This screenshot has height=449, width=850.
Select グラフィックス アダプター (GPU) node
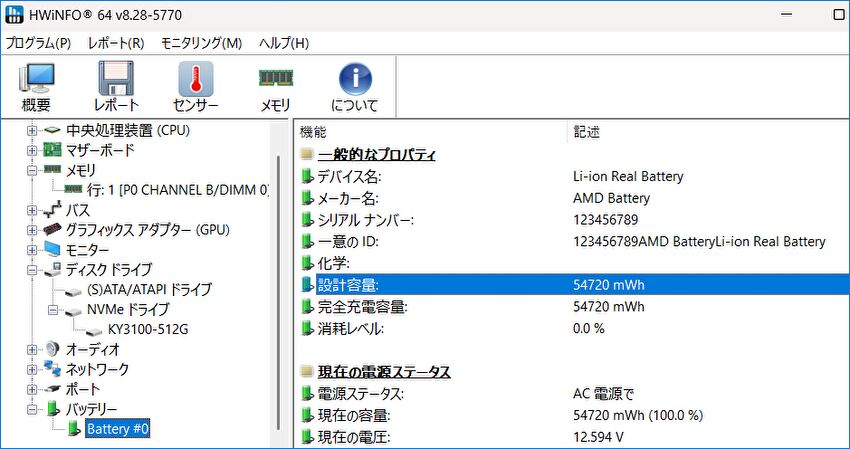pyautogui.click(x=148, y=230)
